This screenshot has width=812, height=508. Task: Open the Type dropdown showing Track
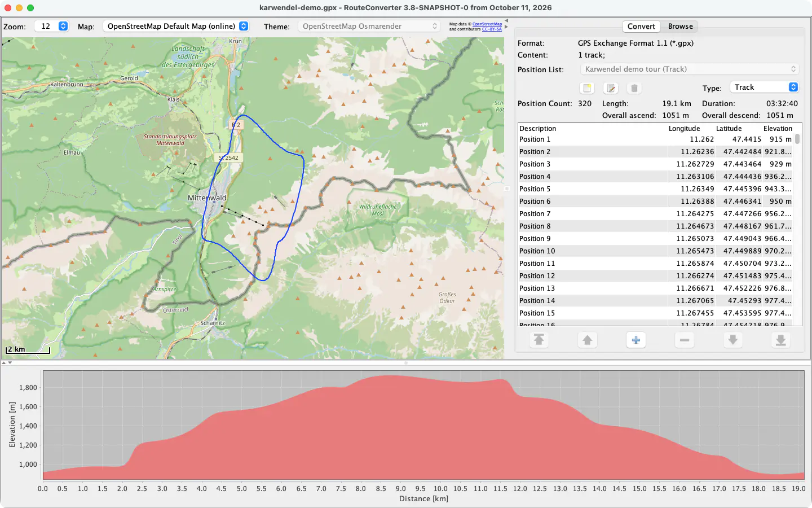pos(765,87)
